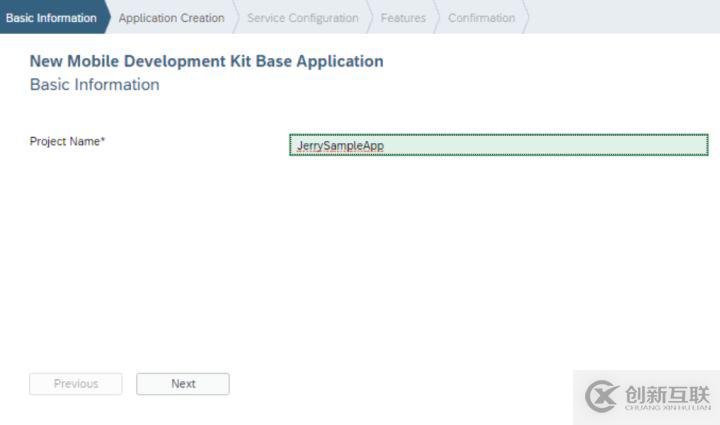Go to the Application Creation step
The image size is (720, 425).
[x=171, y=18]
